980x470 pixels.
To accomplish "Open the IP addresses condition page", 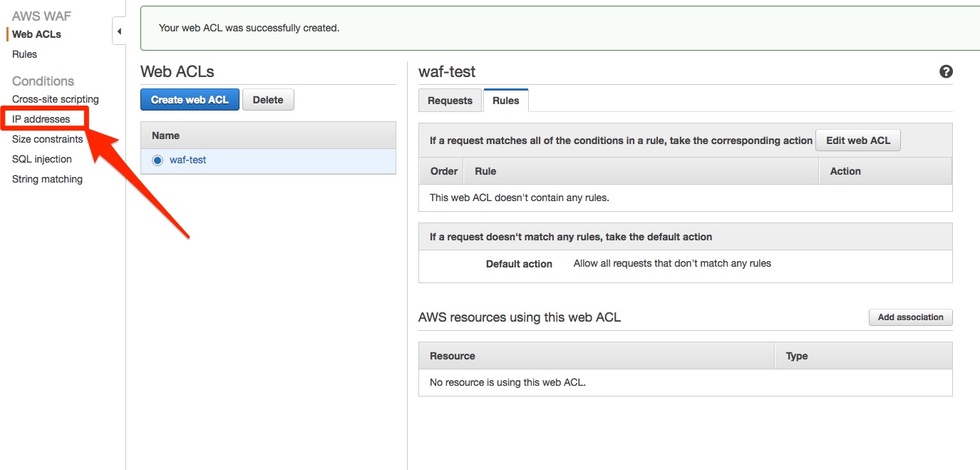I will pos(40,118).
